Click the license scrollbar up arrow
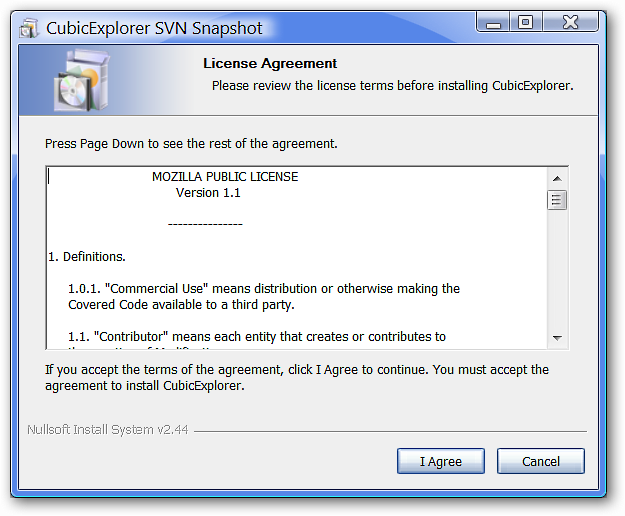Image resolution: width=625 pixels, height=516 pixels. [x=557, y=179]
